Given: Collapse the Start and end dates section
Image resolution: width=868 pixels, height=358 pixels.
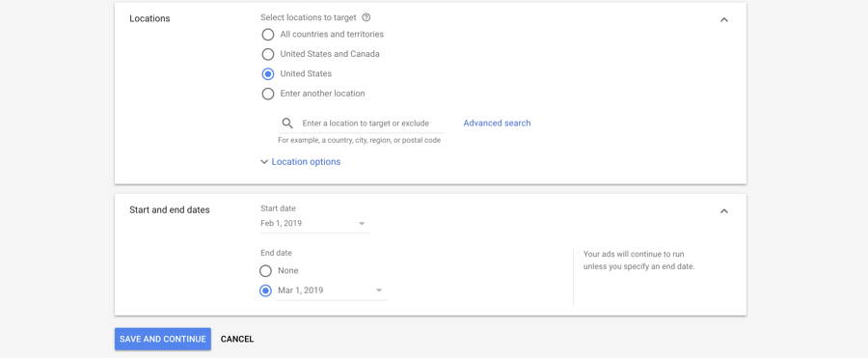Looking at the screenshot, I should coord(724,211).
